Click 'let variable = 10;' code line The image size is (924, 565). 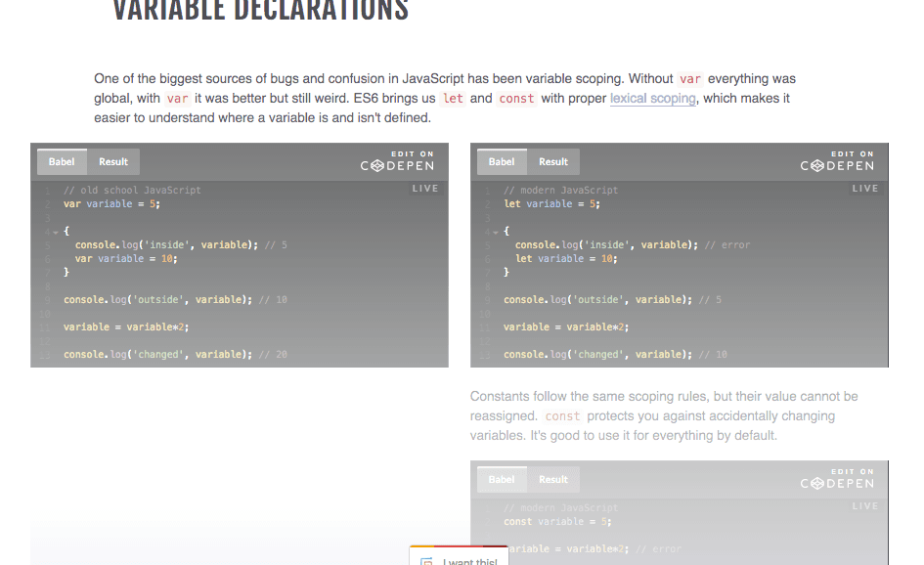coord(566,259)
